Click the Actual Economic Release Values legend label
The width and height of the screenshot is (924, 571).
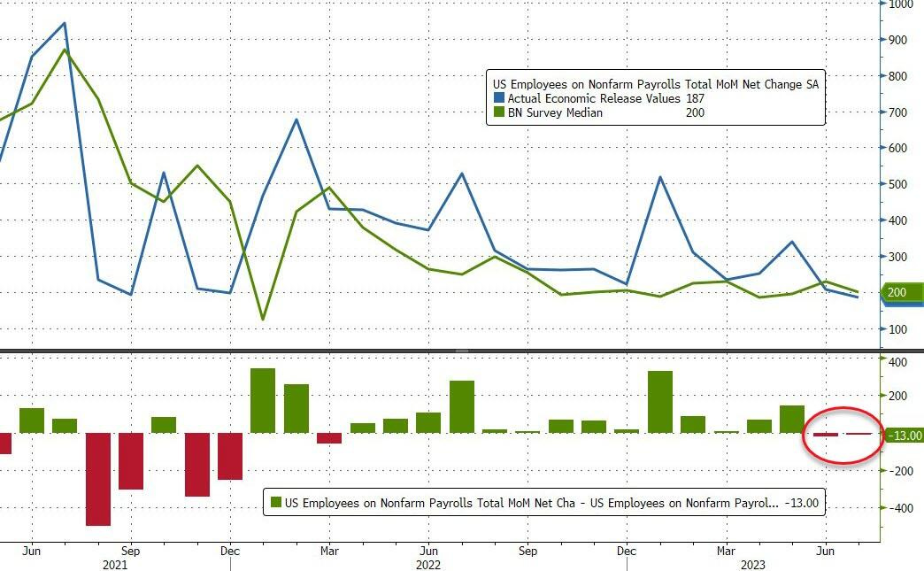coord(593,98)
